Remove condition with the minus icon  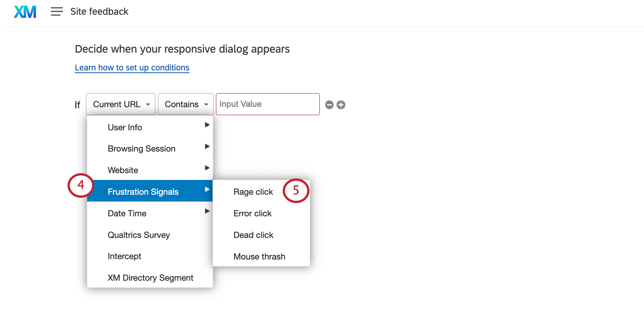[330, 105]
